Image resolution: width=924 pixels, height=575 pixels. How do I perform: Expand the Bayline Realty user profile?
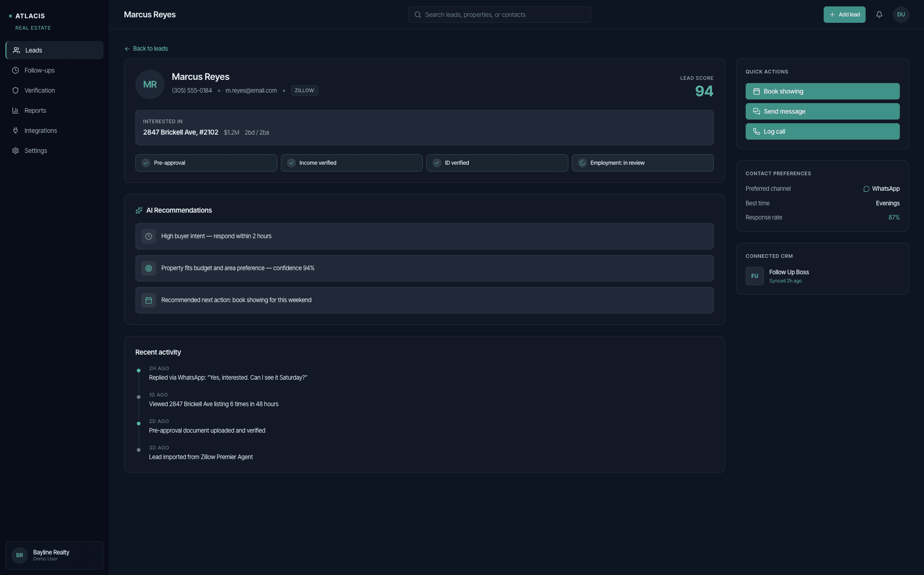54,555
